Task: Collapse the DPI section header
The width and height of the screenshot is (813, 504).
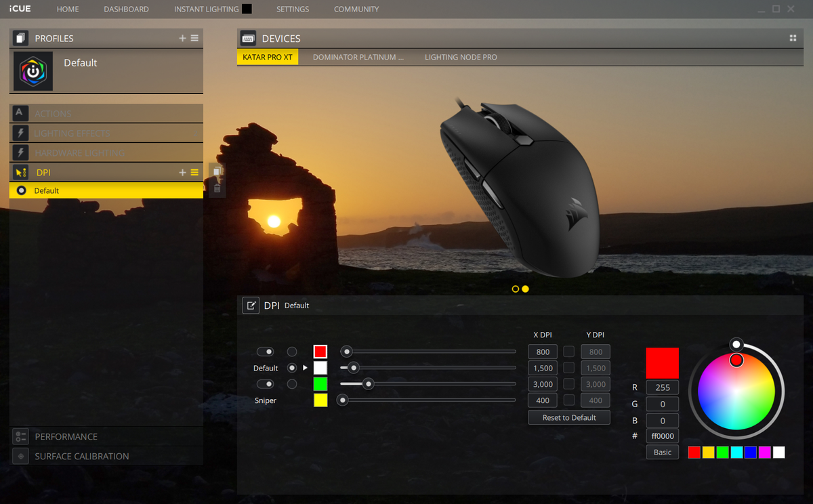Action: pyautogui.click(x=106, y=172)
